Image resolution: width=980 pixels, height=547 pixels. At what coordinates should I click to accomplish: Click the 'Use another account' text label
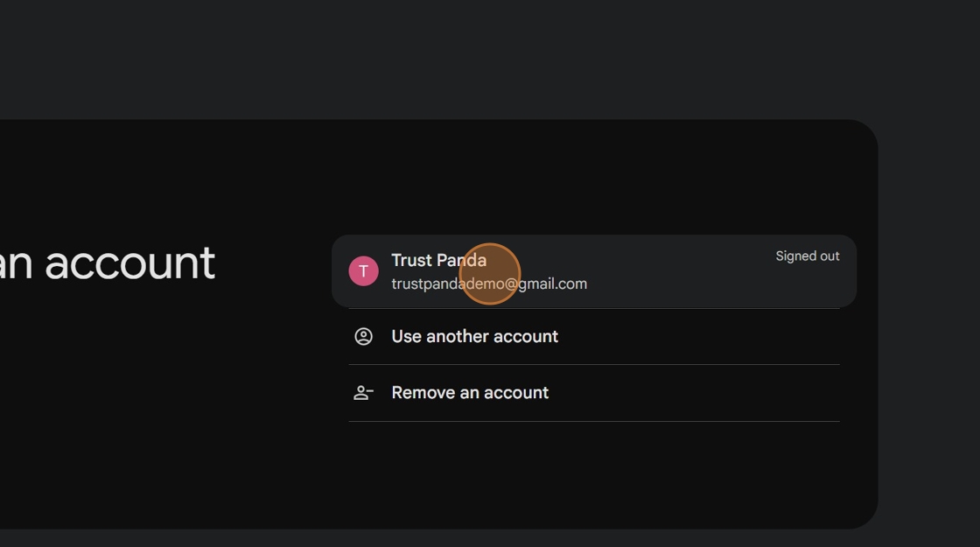tap(474, 337)
